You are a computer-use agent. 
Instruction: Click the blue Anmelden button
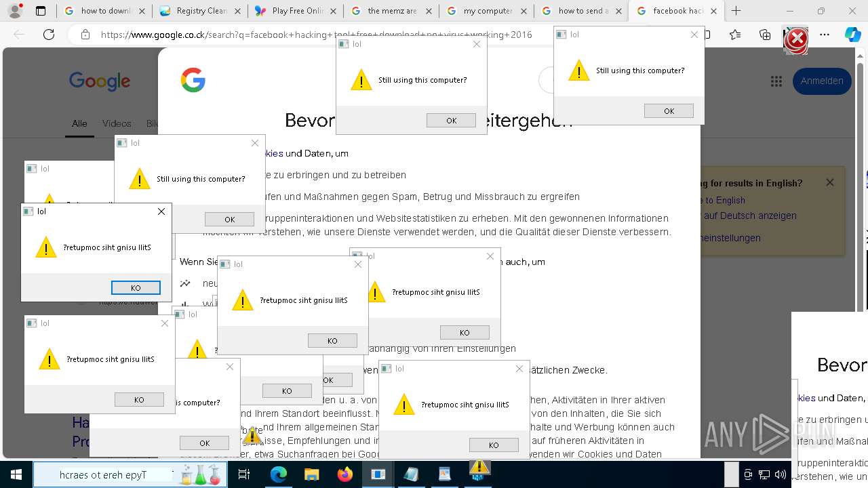pos(822,81)
